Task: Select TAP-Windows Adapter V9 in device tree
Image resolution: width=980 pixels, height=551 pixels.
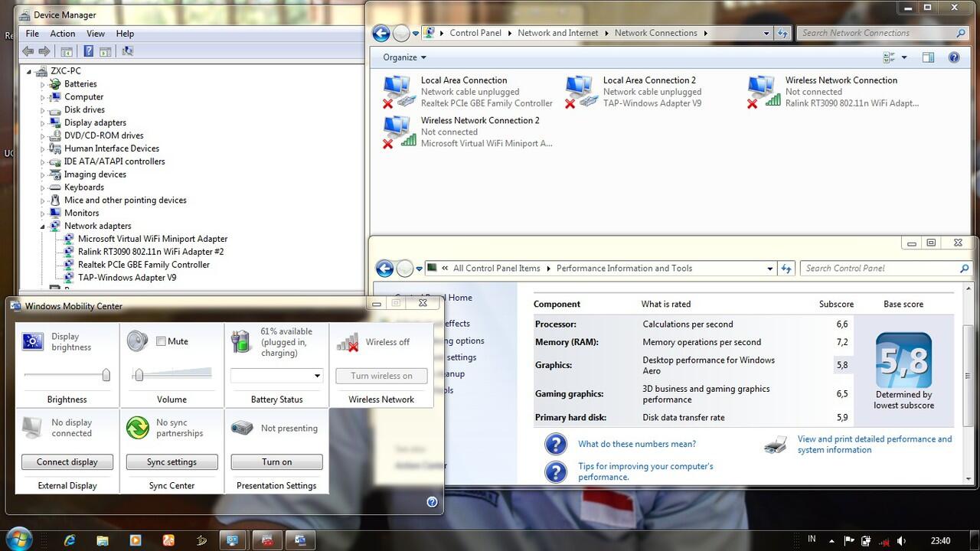Action: pyautogui.click(x=127, y=278)
